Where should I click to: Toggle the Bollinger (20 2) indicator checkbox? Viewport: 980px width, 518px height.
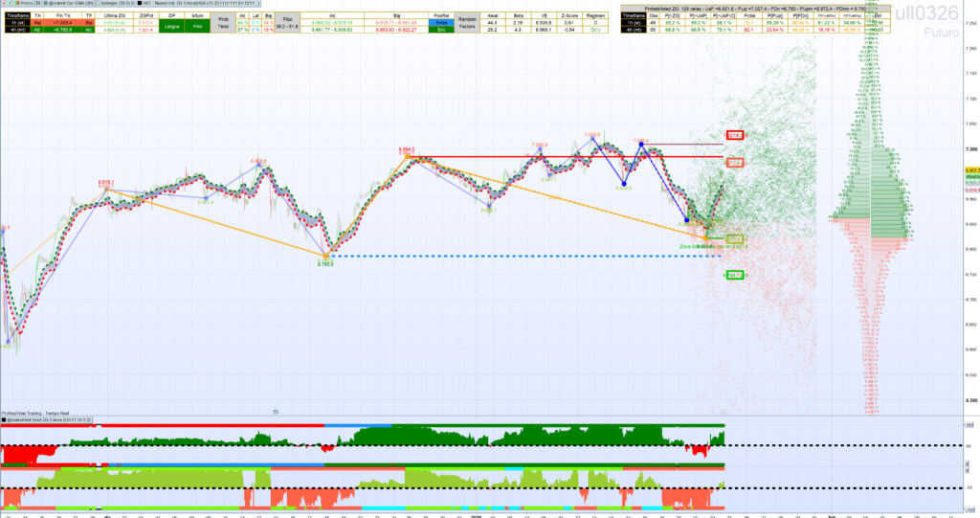tap(99, 3)
